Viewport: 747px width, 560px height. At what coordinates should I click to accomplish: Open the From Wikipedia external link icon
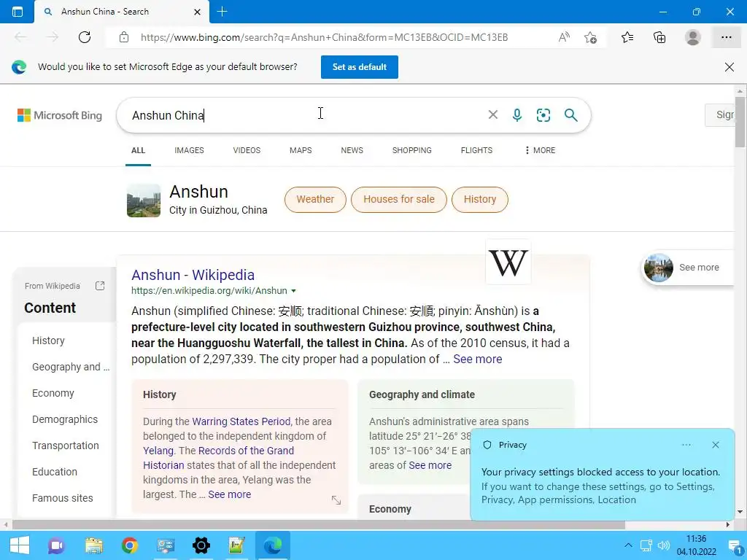(x=99, y=286)
